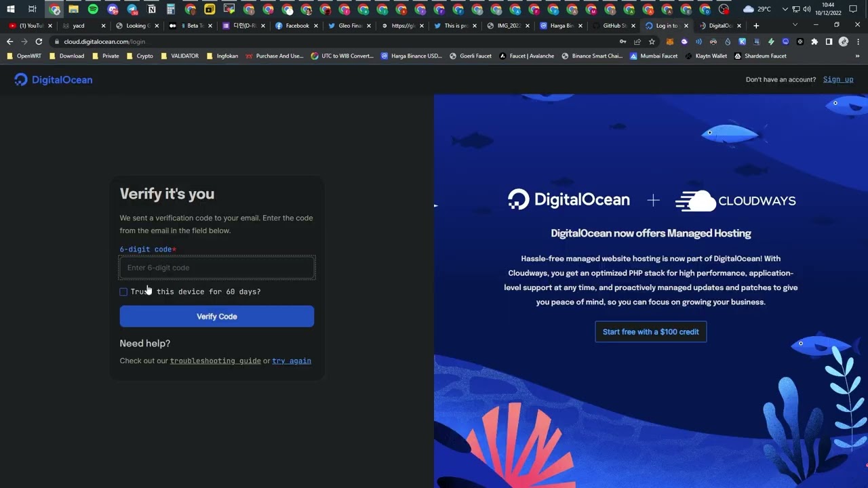Switch to the yacd tab
This screenshot has height=488, width=868.
click(x=83, y=26)
